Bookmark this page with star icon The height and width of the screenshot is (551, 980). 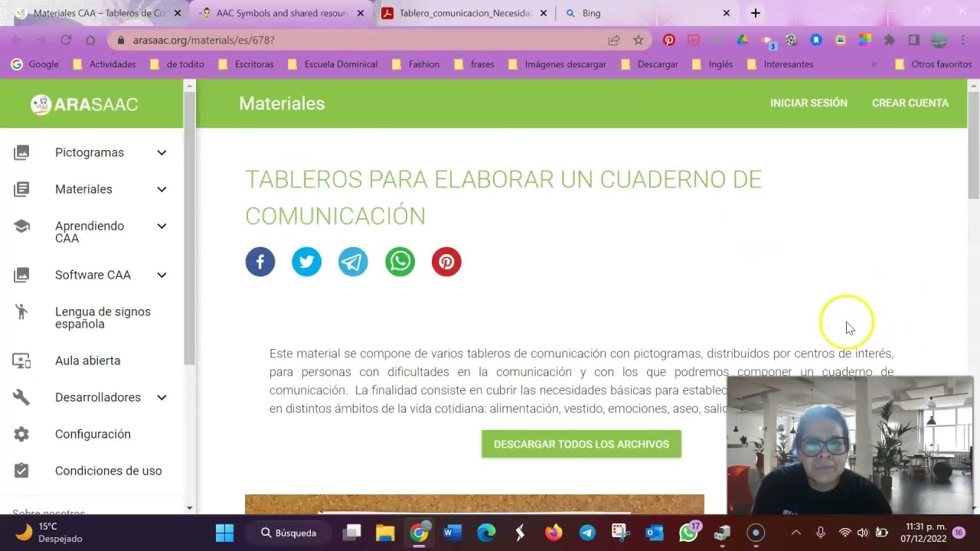tap(638, 40)
